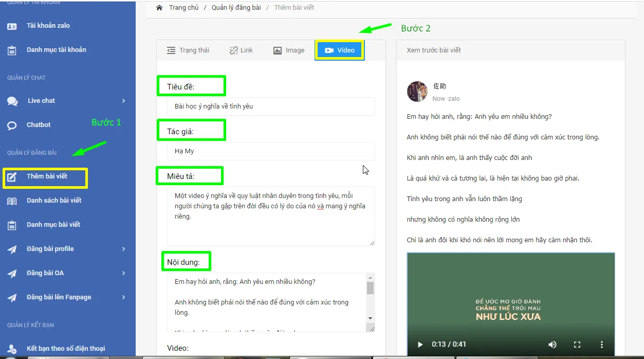Click the Đăng bài OA paper plane icon
Screen dimensions: 644x359
12,274
